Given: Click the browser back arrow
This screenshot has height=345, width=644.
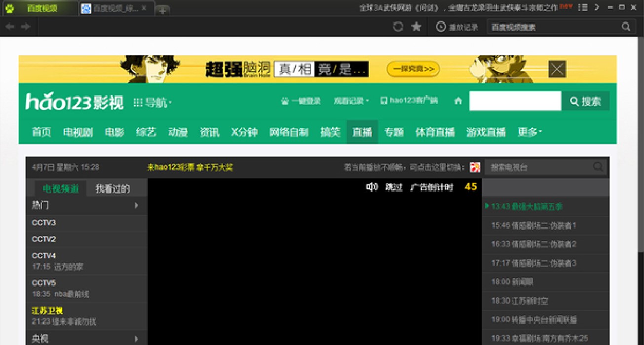Looking at the screenshot, I should tap(10, 27).
